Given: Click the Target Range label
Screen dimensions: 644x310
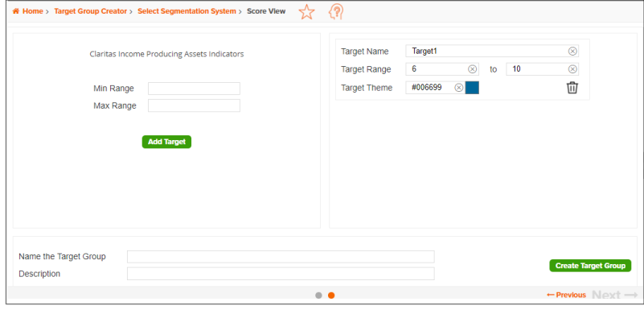Looking at the screenshot, I should (x=366, y=69).
